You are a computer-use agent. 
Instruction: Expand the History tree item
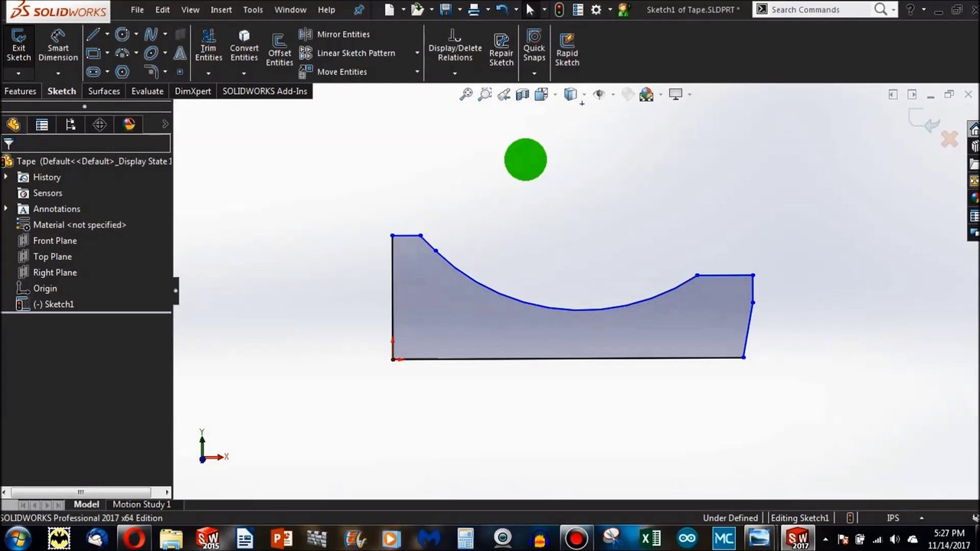click(6, 177)
